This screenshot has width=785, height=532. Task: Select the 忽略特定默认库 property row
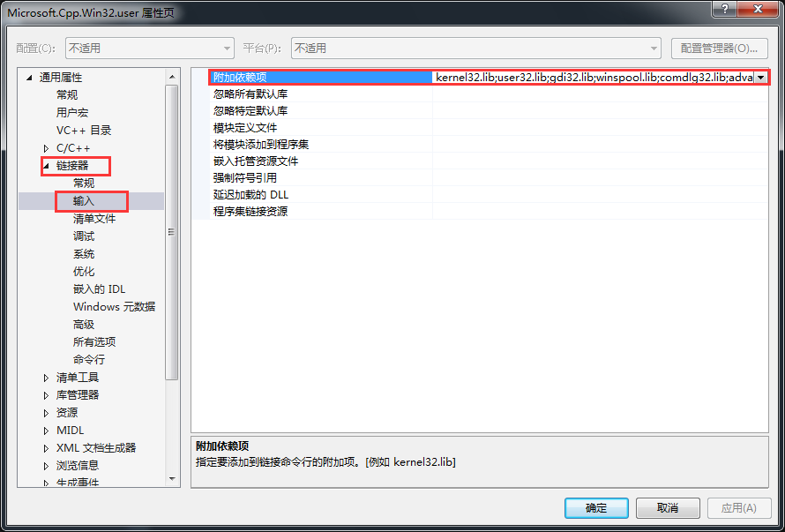pos(488,110)
